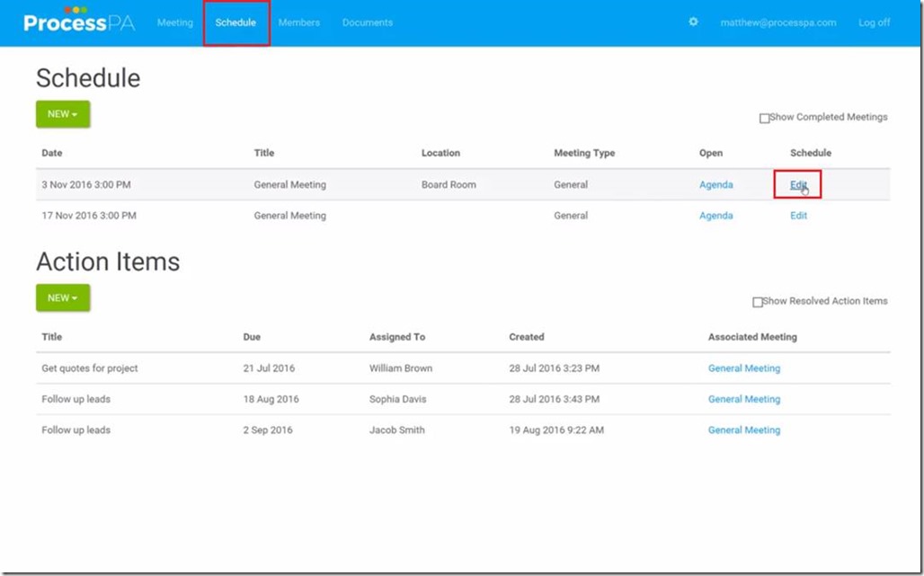Image resolution: width=924 pixels, height=576 pixels.
Task: Go to the Members tab
Action: [298, 22]
